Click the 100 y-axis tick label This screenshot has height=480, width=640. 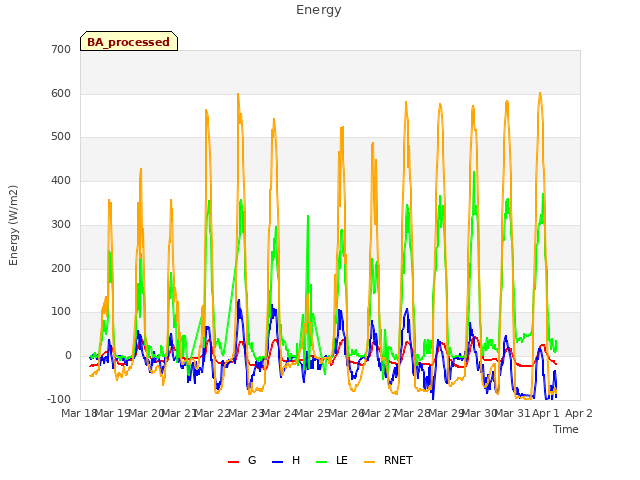pos(61,312)
